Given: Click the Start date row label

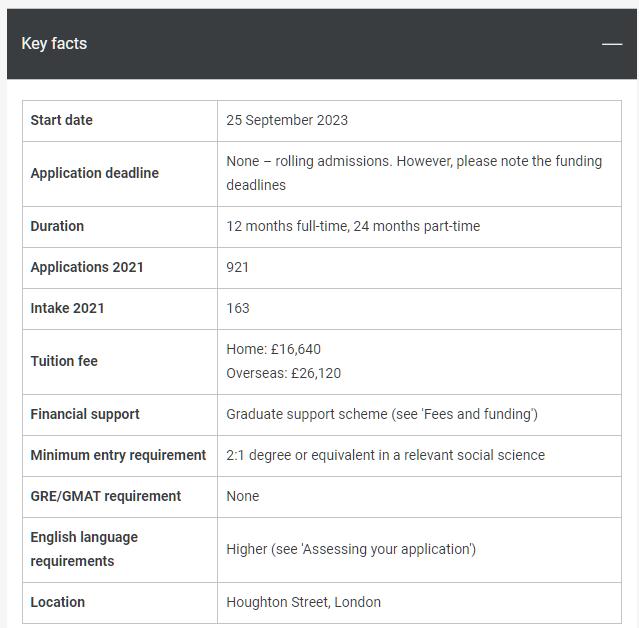Looking at the screenshot, I should tap(61, 120).
